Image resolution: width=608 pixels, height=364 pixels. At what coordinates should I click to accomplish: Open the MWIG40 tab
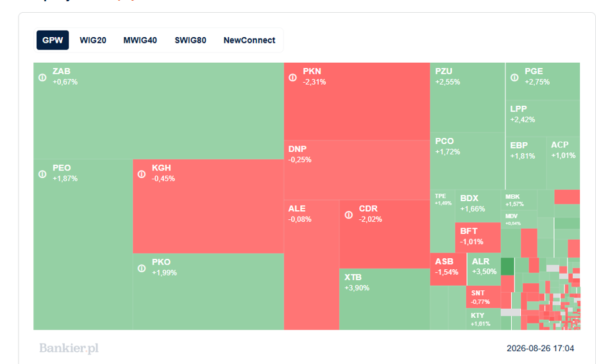click(140, 40)
